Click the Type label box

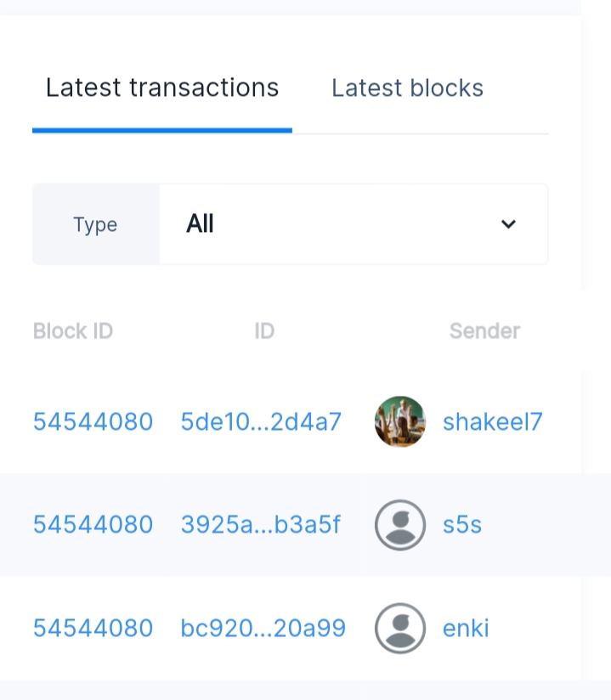[x=95, y=225]
